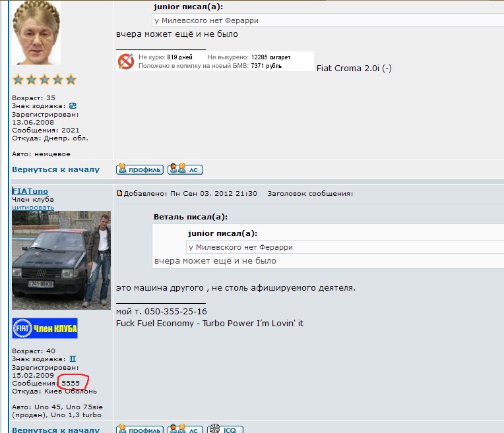Click the small post icon before Добавлено
The image size is (504, 433).
tap(119, 194)
